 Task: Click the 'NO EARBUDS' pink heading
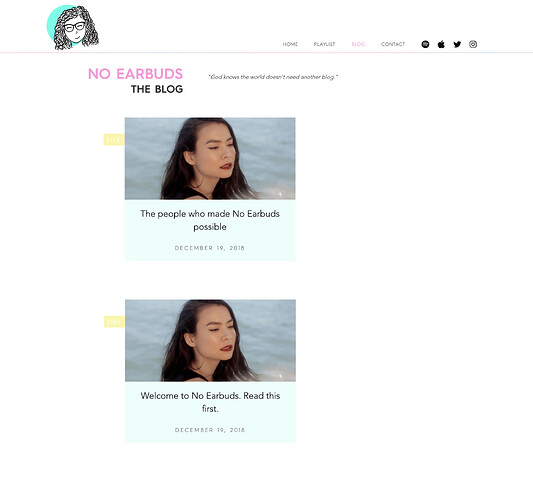click(135, 74)
